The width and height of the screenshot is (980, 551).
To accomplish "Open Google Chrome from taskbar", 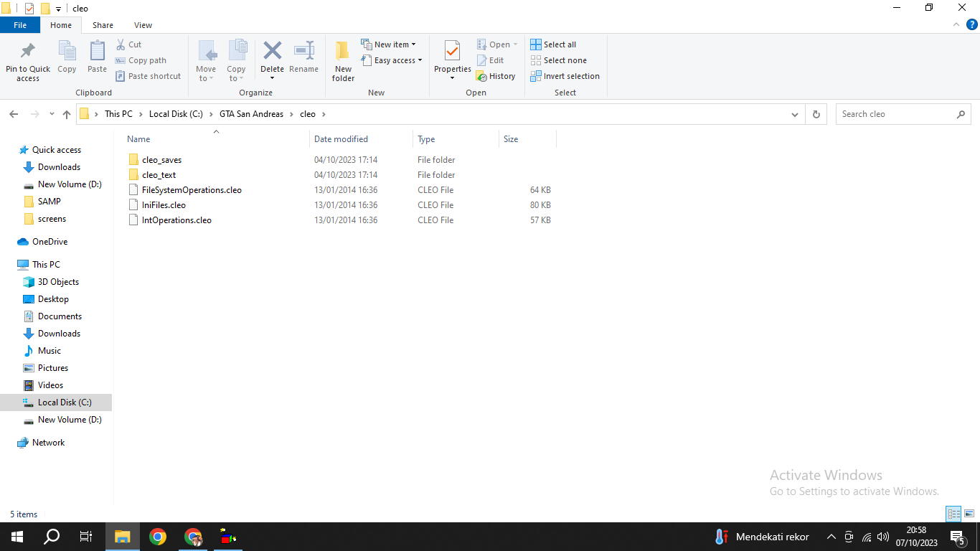I will [x=158, y=537].
